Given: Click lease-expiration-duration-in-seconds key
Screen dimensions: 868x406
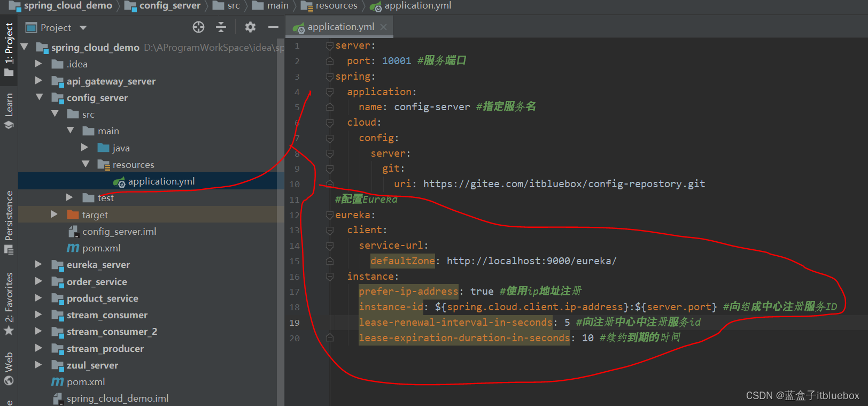Looking at the screenshot, I should (464, 338).
